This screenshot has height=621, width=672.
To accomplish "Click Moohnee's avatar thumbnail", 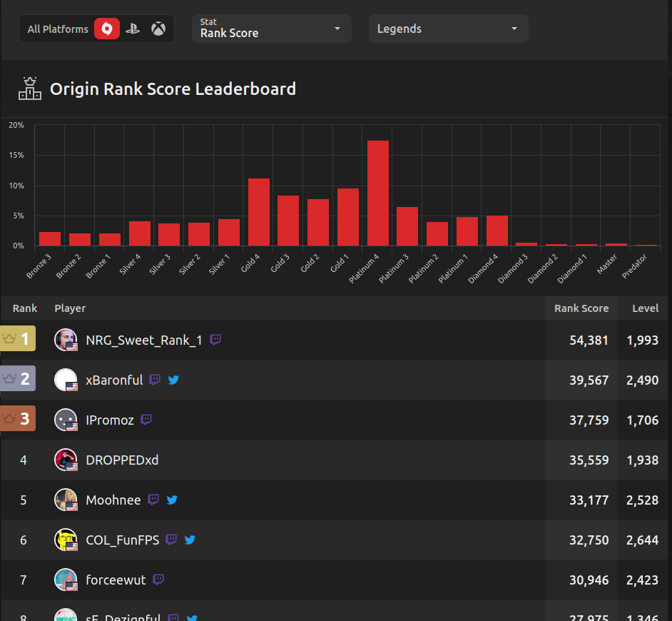I will tap(66, 500).
